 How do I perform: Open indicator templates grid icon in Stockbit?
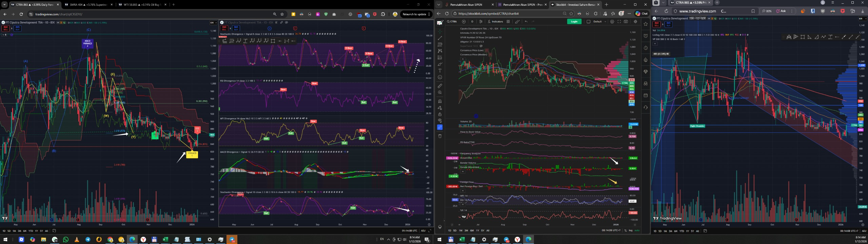(508, 21)
